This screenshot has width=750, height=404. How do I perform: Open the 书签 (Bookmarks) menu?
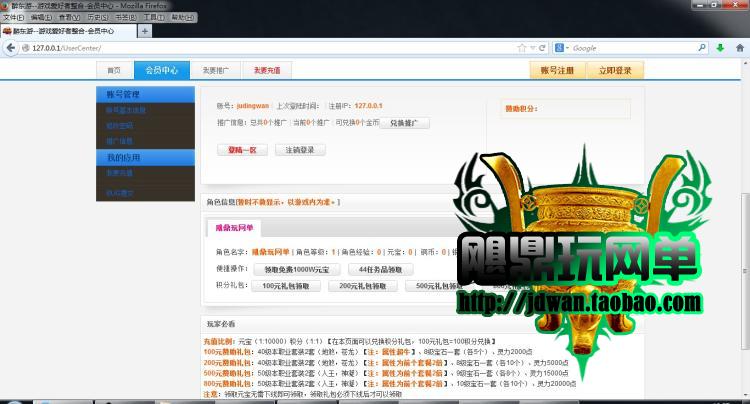tap(126, 17)
